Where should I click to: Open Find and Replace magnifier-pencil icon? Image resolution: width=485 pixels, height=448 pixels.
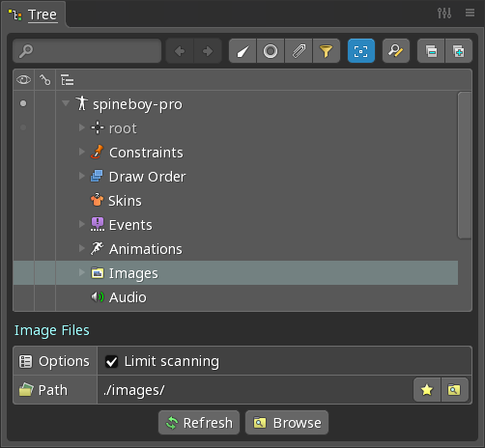click(x=396, y=51)
